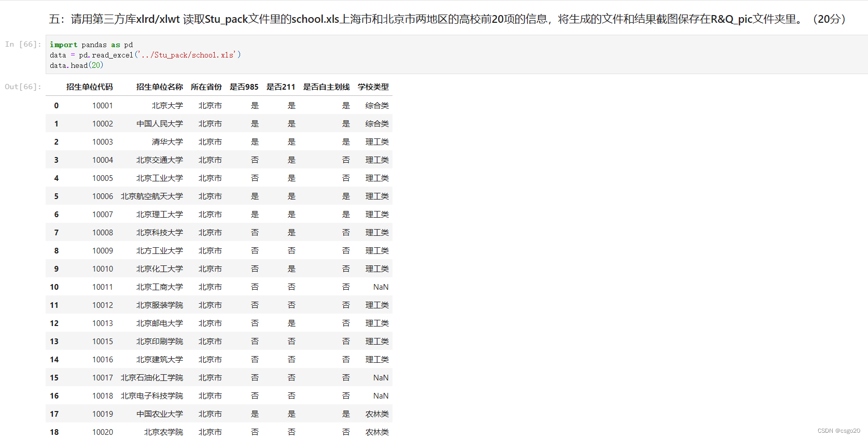Click the 是否自主划线 column header
The width and height of the screenshot is (868, 439).
(x=326, y=87)
